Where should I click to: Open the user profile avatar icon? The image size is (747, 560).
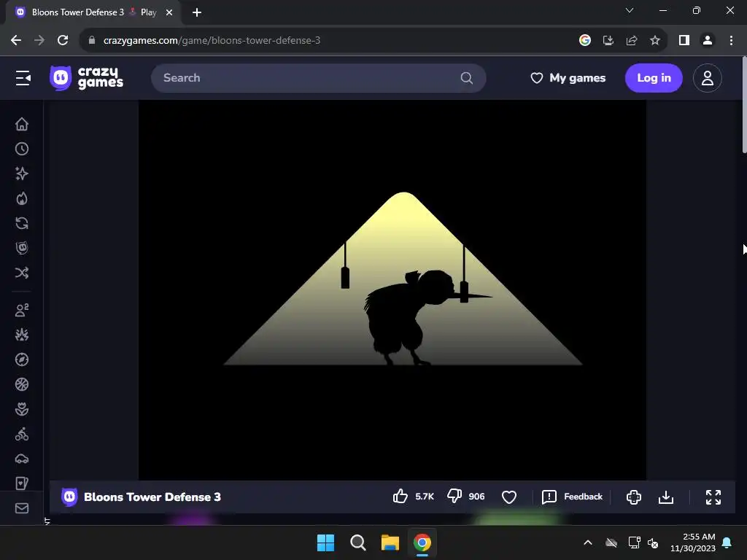(708, 78)
